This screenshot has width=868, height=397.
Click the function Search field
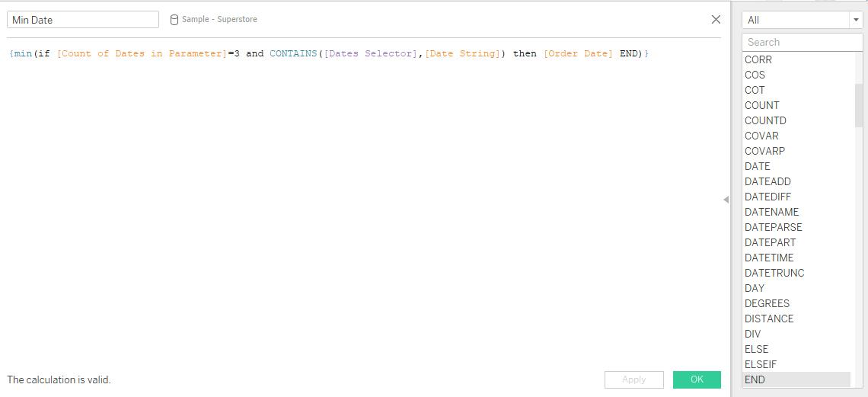802,42
